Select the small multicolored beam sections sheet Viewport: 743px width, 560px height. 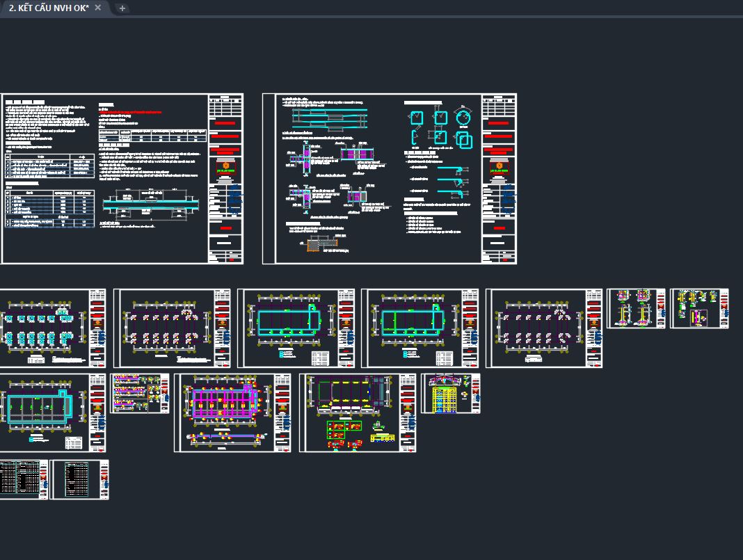139,394
